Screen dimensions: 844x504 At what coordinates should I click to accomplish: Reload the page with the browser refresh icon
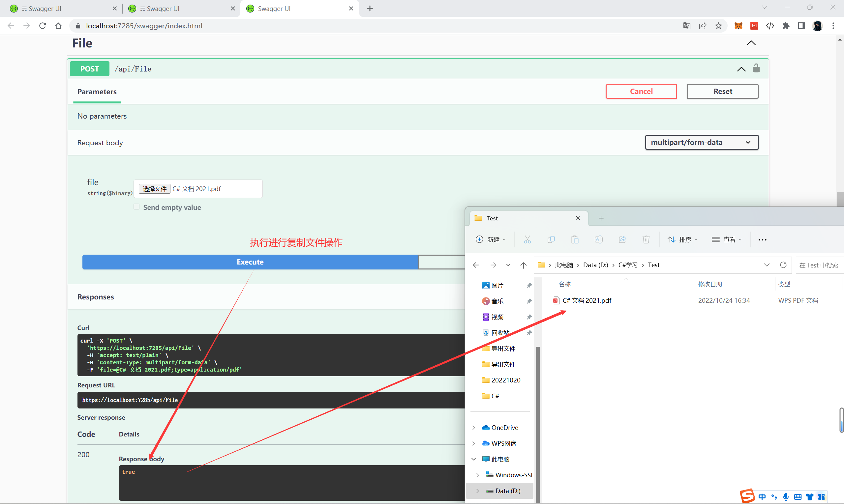43,26
